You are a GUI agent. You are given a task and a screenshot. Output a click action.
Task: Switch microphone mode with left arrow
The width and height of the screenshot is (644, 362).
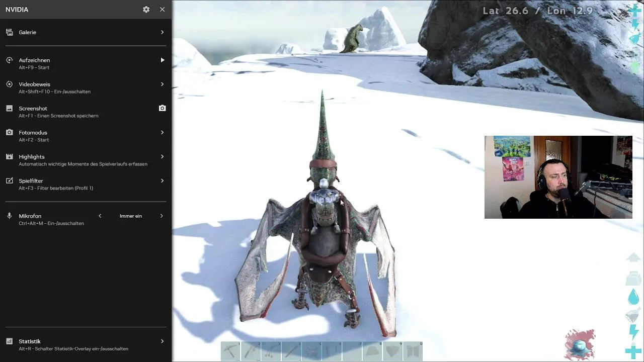100,216
